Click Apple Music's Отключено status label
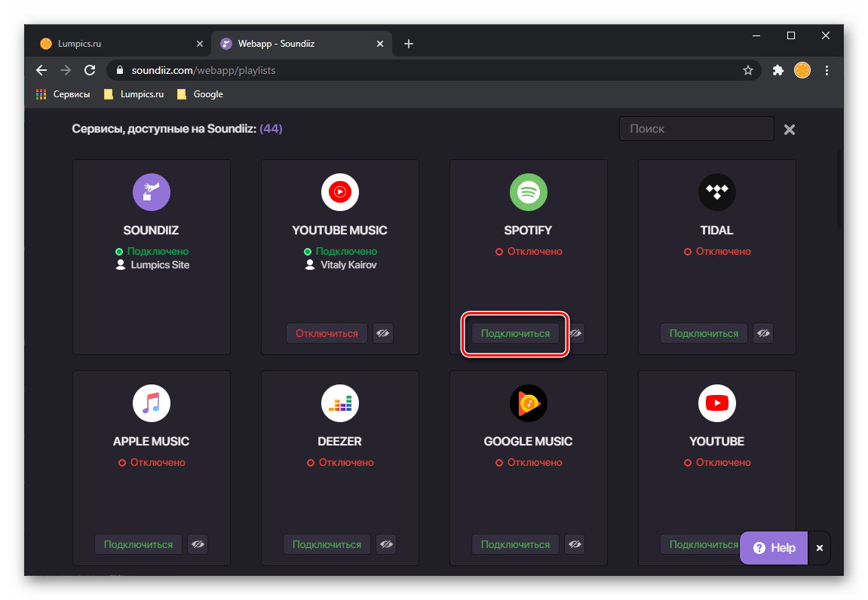Image resolution: width=868 pixels, height=600 pixels. click(x=158, y=462)
